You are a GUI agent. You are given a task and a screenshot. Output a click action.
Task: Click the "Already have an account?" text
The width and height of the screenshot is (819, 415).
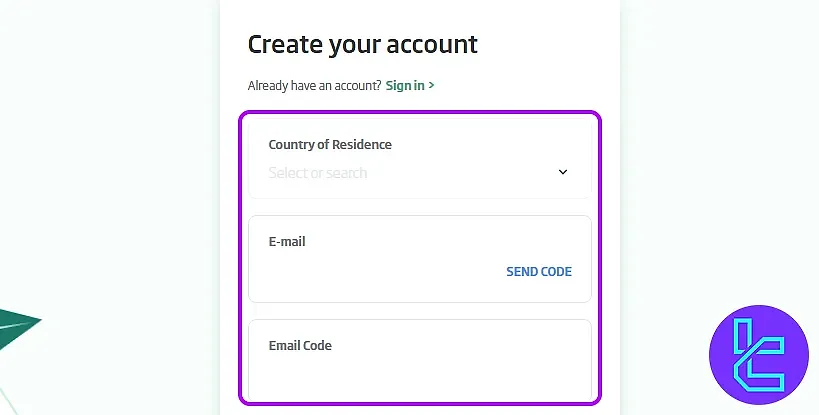click(314, 86)
